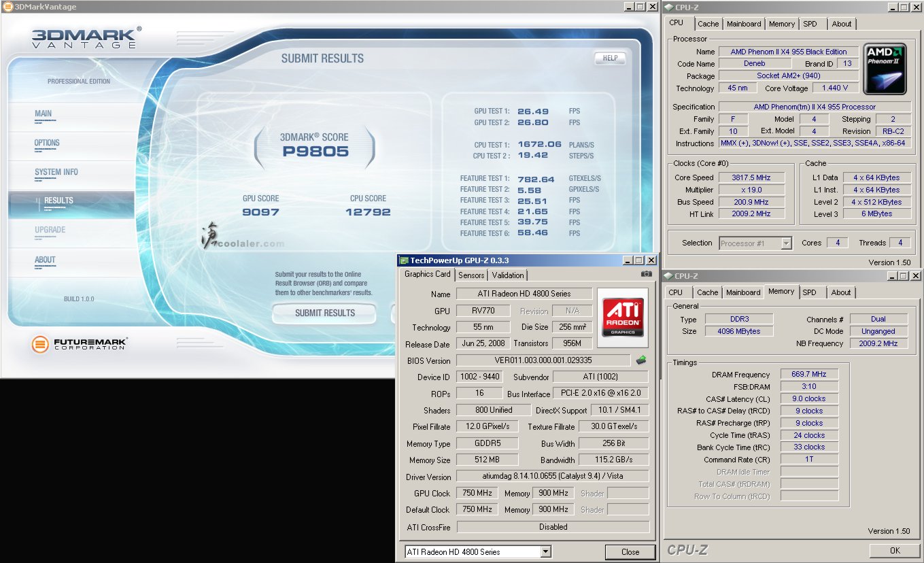Click the Core Speed value 3817.5 MHz
This screenshot has width=924, height=563.
[751, 177]
